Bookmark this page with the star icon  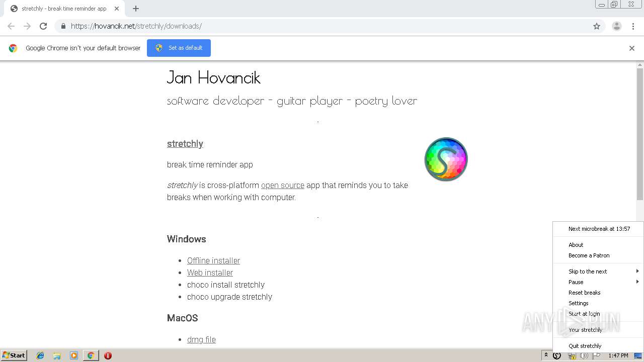(x=597, y=26)
